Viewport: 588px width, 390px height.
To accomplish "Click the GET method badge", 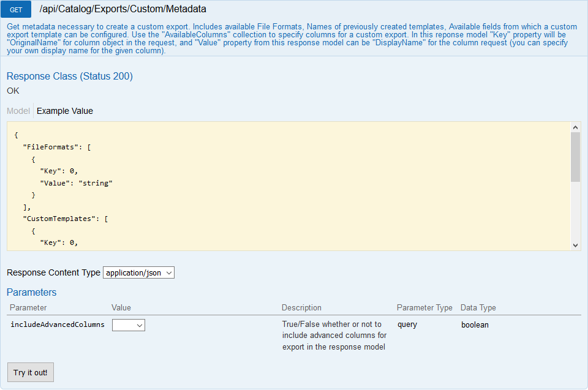I will point(16,9).
